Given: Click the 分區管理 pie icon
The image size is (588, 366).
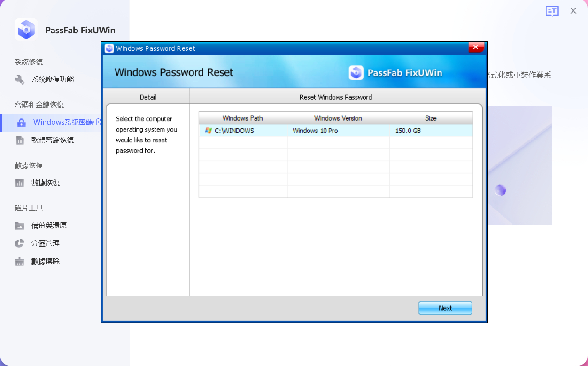Looking at the screenshot, I should (x=20, y=243).
